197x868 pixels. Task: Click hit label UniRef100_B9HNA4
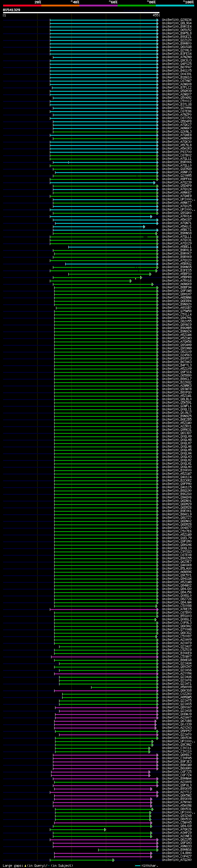click(176, 778)
